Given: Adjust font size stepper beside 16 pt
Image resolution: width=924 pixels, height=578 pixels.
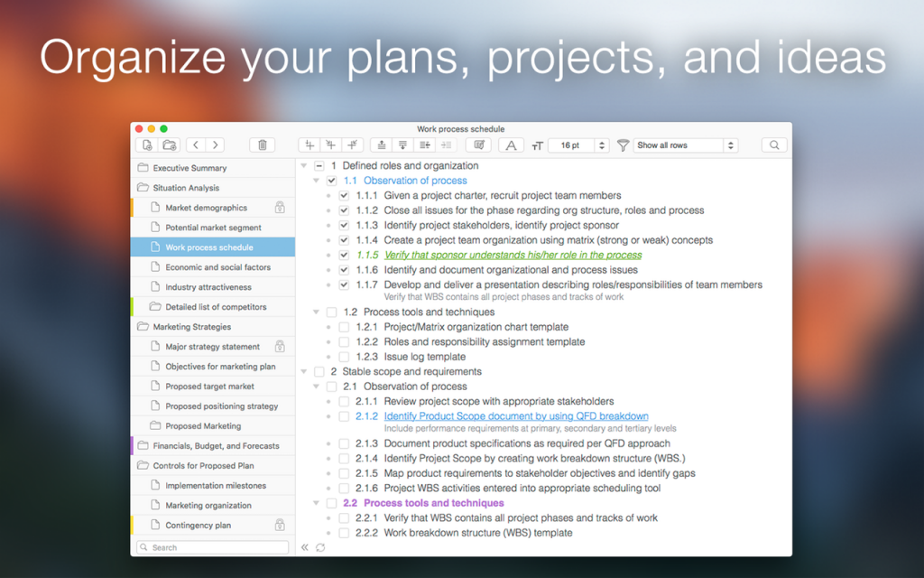Looking at the screenshot, I should tap(603, 144).
